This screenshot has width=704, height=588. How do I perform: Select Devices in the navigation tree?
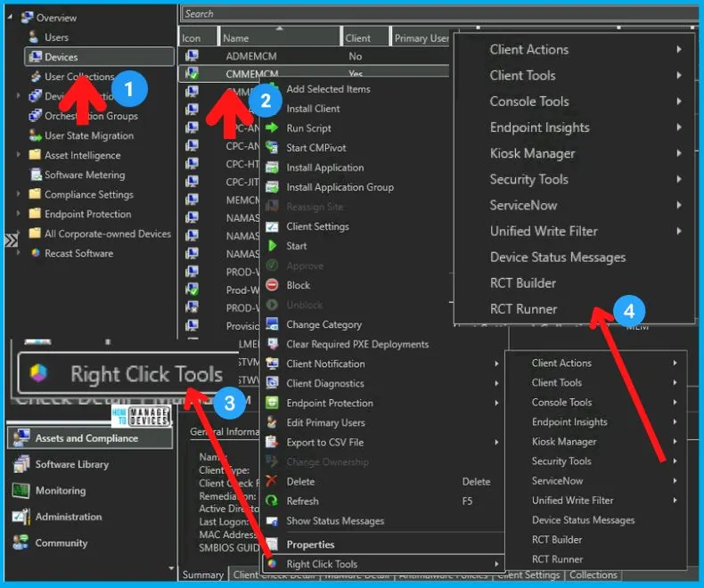tap(99, 57)
